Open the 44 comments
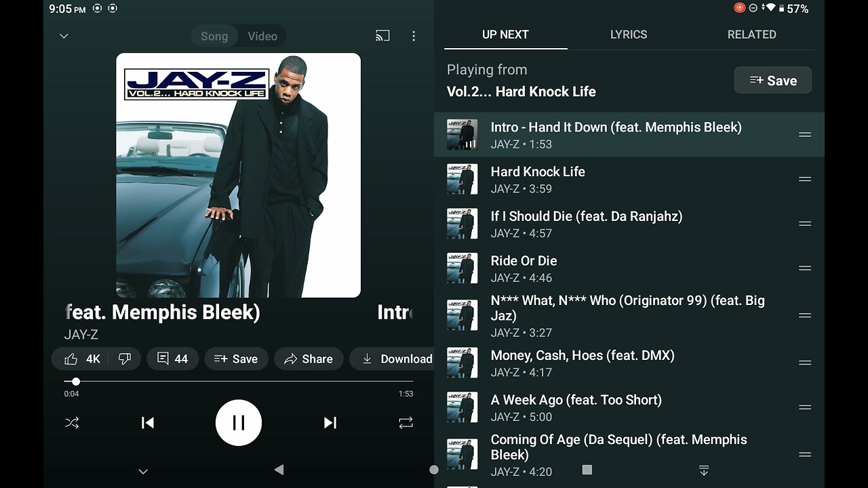The height and width of the screenshot is (488, 868). (x=173, y=359)
